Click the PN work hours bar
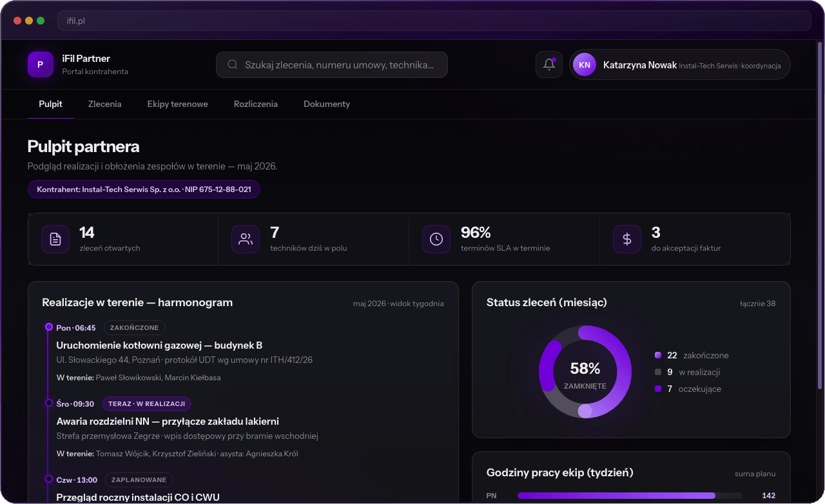 click(630, 496)
